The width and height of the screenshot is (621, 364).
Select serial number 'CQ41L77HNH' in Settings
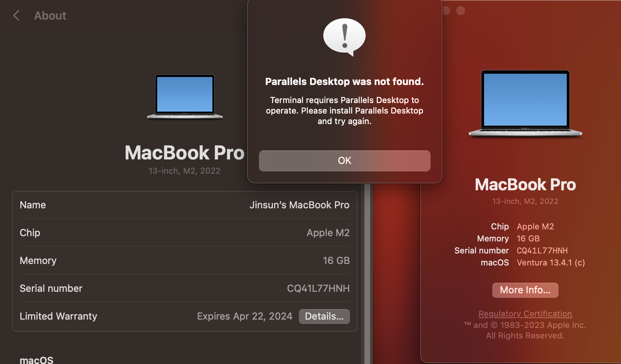point(318,288)
